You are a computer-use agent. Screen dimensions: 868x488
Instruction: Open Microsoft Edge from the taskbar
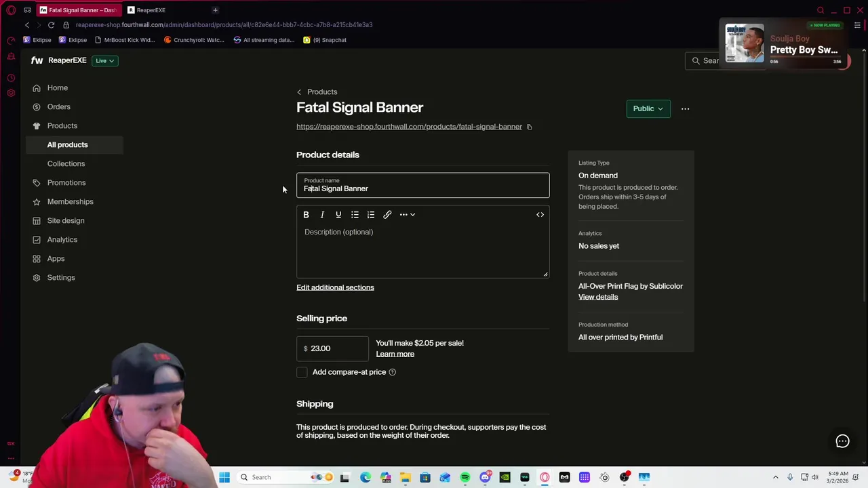pos(366,477)
